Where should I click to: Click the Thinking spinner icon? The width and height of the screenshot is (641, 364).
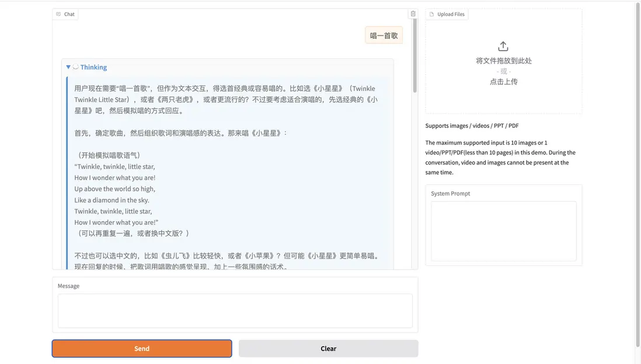click(x=76, y=66)
